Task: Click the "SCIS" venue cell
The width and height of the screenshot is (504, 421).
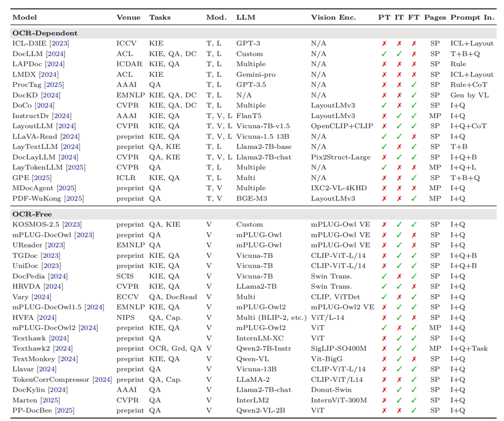Action: [x=125, y=276]
